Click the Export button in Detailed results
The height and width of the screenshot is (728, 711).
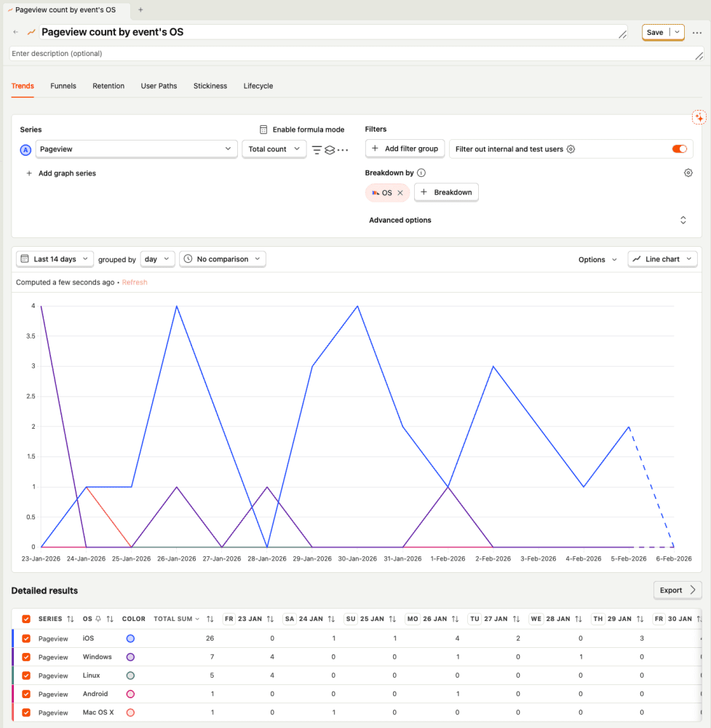pyautogui.click(x=676, y=590)
